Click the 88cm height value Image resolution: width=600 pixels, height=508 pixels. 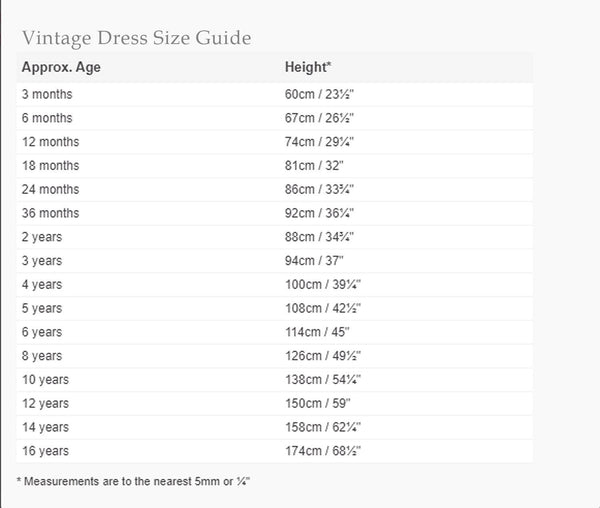coord(319,237)
